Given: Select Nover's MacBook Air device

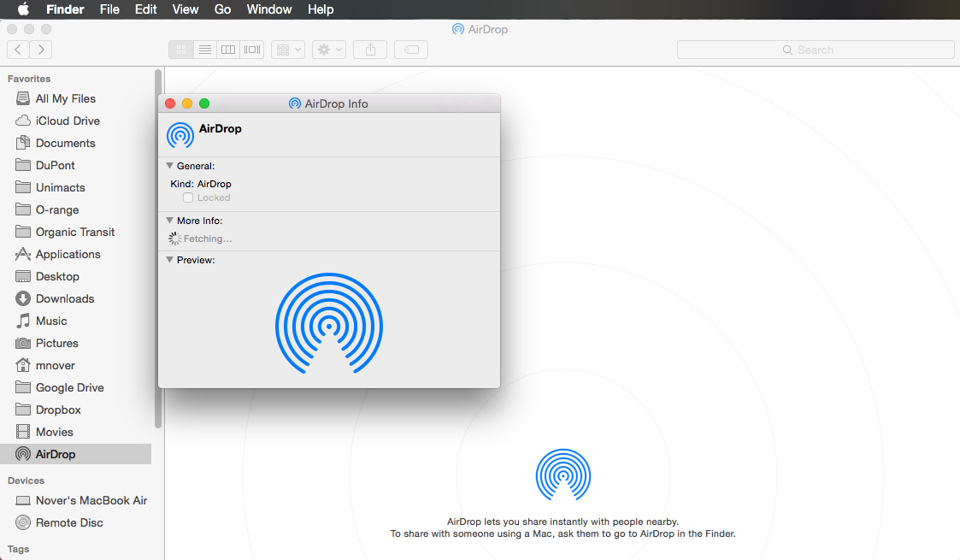Looking at the screenshot, I should tap(76, 501).
